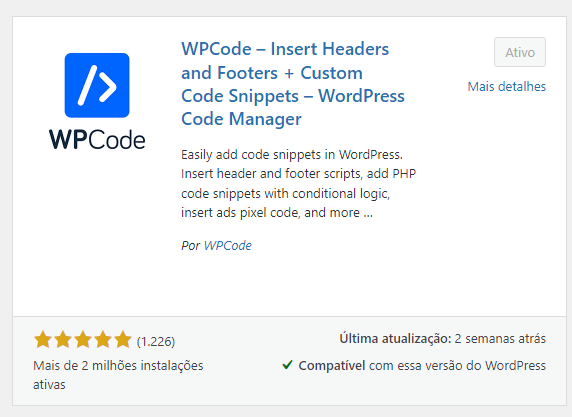Click the Por label before author name
Image resolution: width=572 pixels, height=417 pixels.
[190, 246]
